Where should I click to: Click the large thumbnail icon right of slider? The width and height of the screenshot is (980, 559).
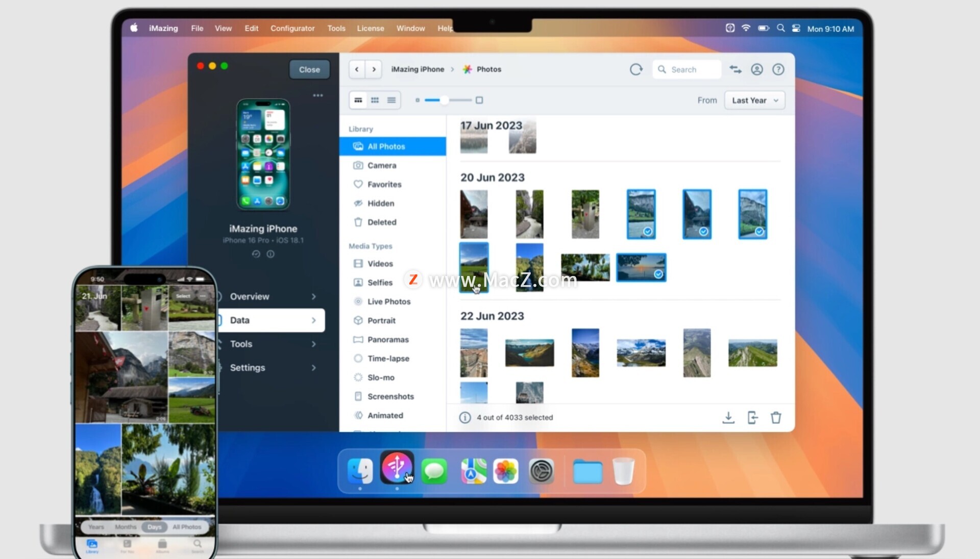coord(479,100)
